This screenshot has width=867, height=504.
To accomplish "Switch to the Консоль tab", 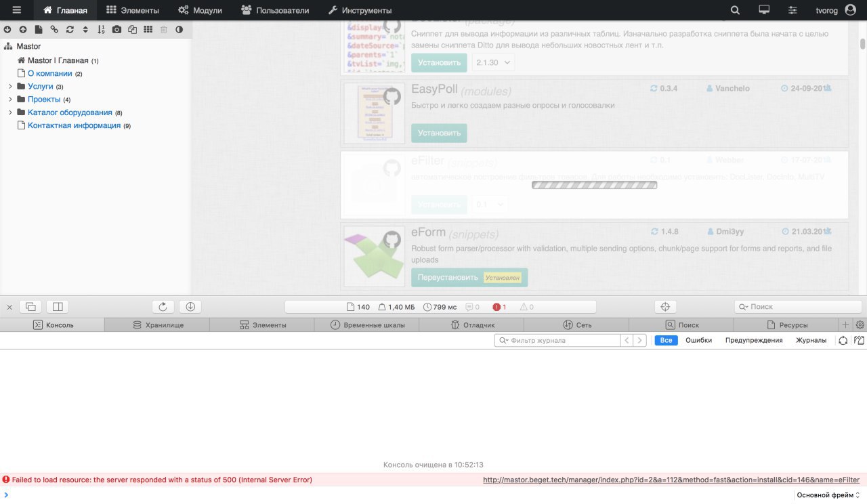I will pos(53,325).
